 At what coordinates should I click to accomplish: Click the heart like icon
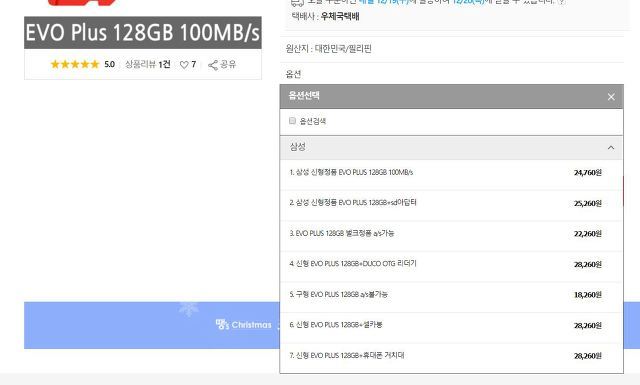pos(184,65)
